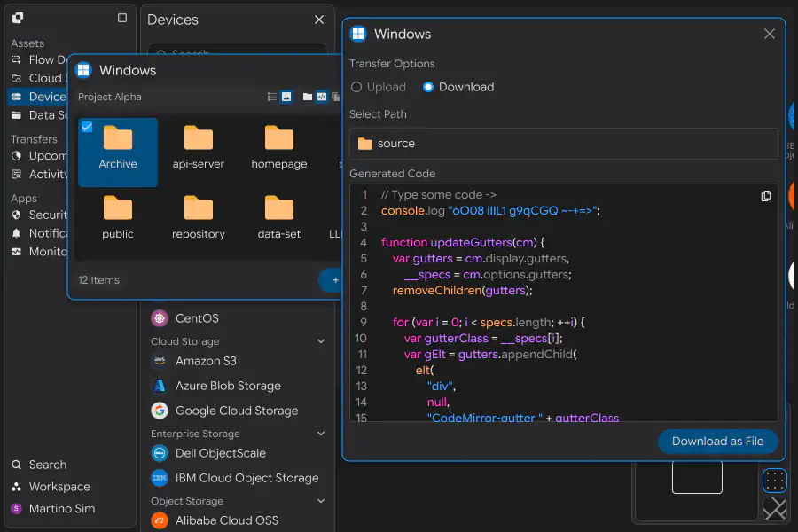Select the Upload radio button

[x=356, y=87]
